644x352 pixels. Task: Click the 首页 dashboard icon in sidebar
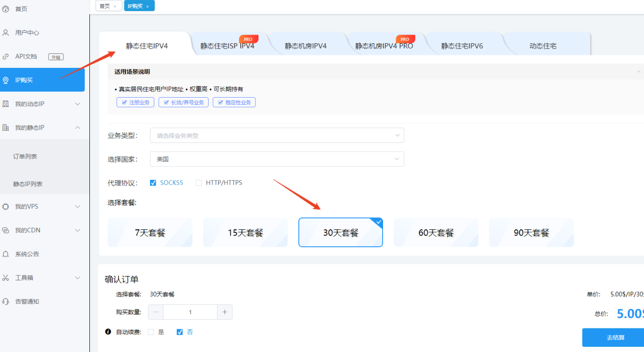6,9
